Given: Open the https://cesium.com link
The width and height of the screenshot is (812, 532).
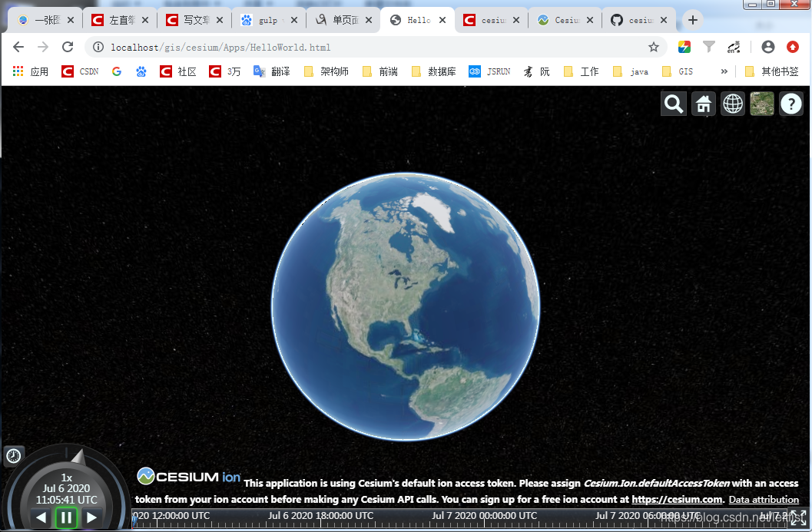Looking at the screenshot, I should tap(677, 500).
